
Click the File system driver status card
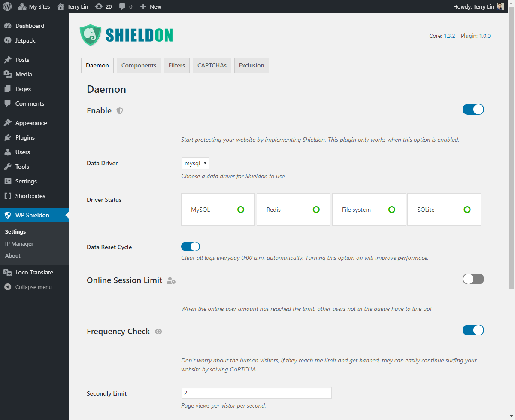(369, 210)
